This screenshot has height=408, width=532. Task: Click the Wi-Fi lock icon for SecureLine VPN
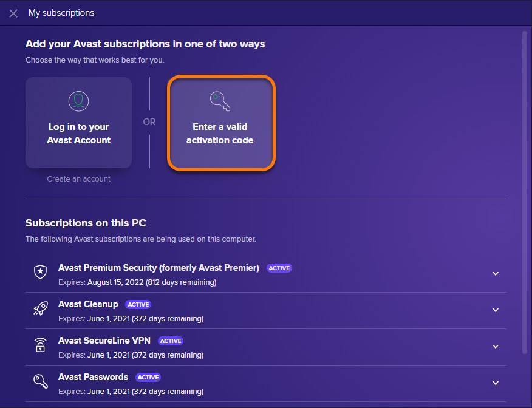pos(40,345)
